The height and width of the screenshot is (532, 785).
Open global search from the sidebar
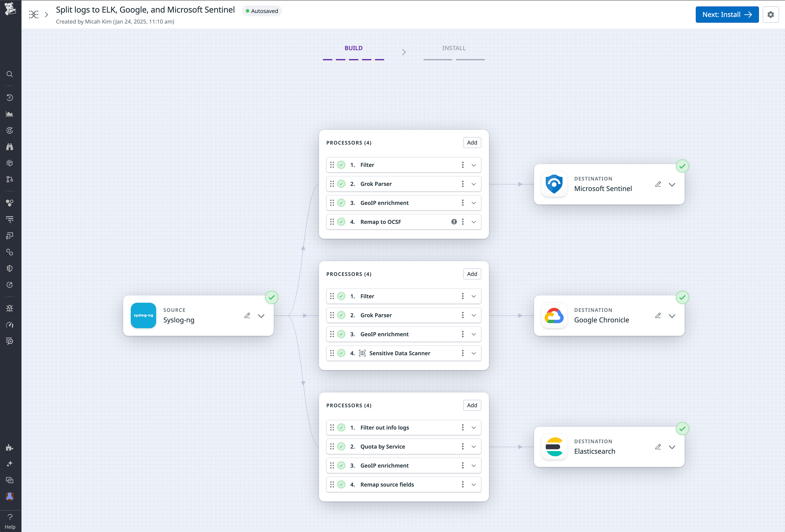pyautogui.click(x=10, y=74)
